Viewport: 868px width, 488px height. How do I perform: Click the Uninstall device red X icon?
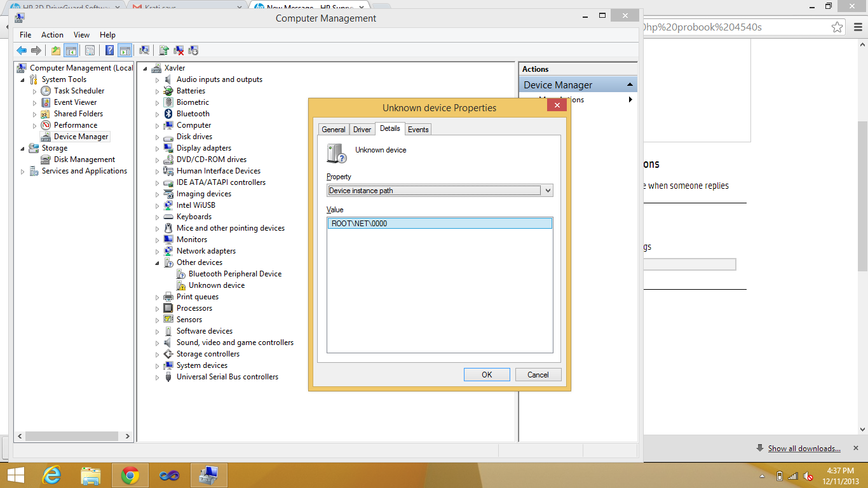(179, 51)
